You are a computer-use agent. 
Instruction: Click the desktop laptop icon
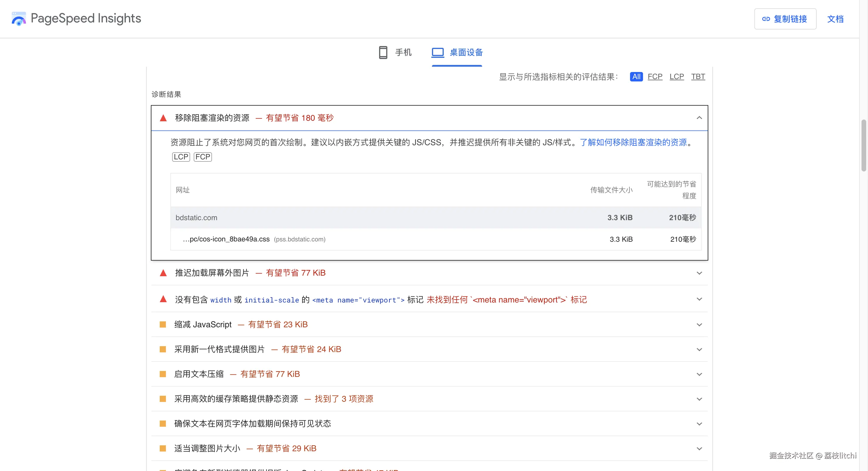(x=438, y=53)
